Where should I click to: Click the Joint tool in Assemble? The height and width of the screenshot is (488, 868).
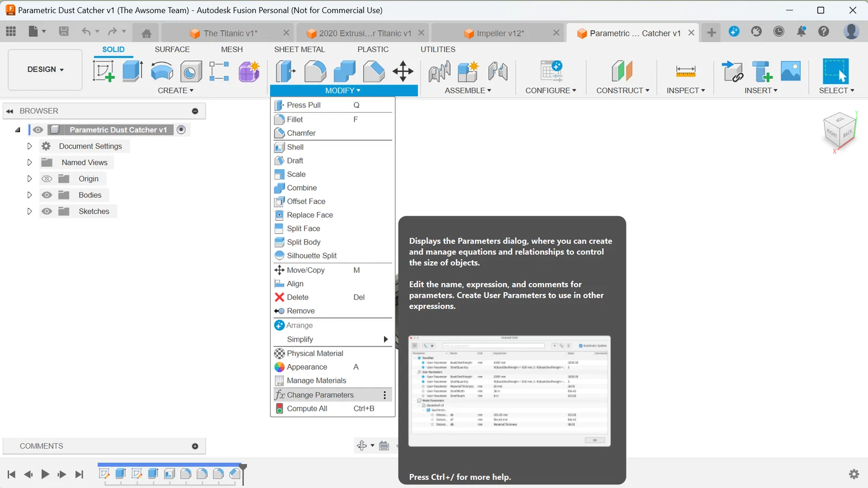pos(439,71)
